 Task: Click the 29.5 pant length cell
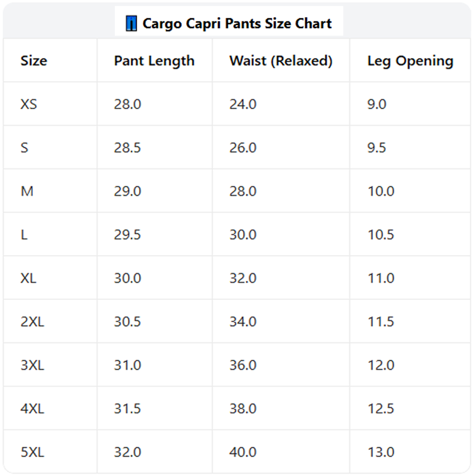tap(127, 234)
